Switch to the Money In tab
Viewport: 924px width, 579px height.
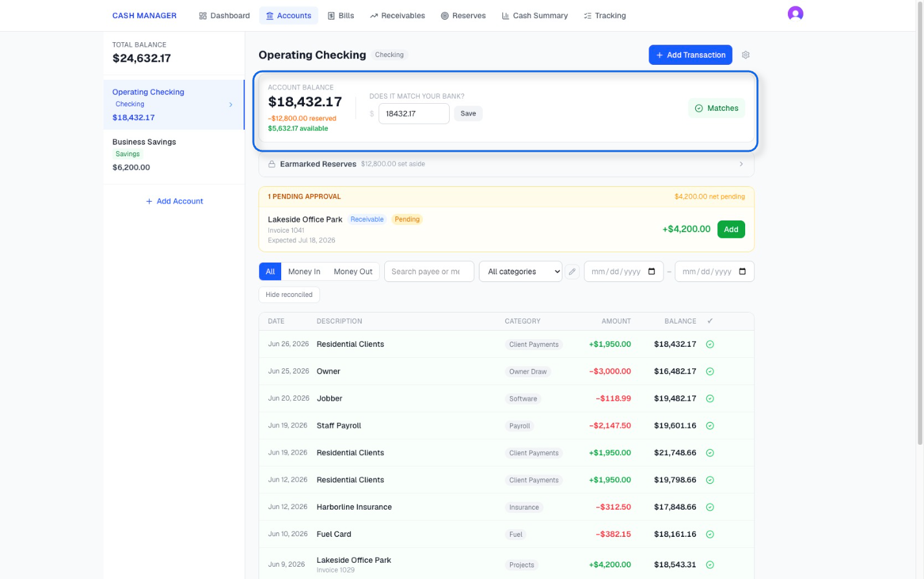(304, 272)
